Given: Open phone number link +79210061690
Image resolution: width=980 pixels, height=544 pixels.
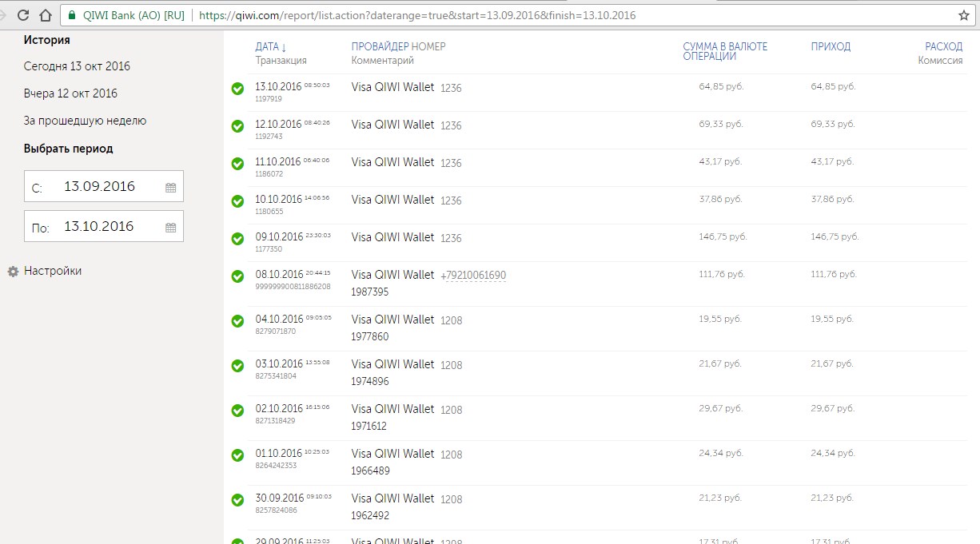Looking at the screenshot, I should [473, 276].
